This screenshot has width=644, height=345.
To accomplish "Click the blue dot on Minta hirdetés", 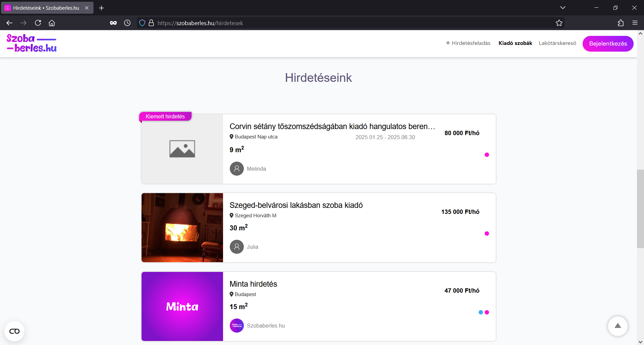I will [x=480, y=312].
